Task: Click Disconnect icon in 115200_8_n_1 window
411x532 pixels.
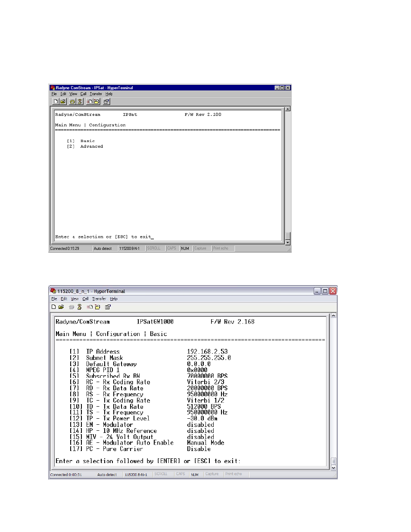Action: 80,307
